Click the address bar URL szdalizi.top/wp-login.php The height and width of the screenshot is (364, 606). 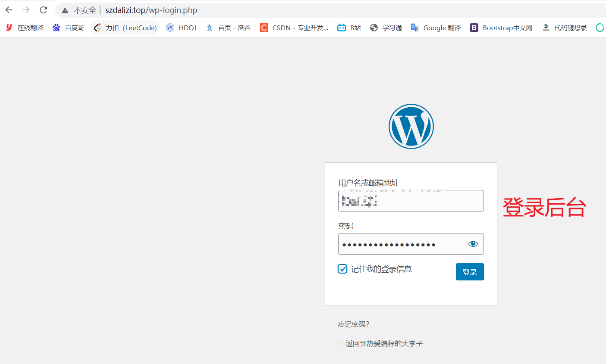coord(151,10)
